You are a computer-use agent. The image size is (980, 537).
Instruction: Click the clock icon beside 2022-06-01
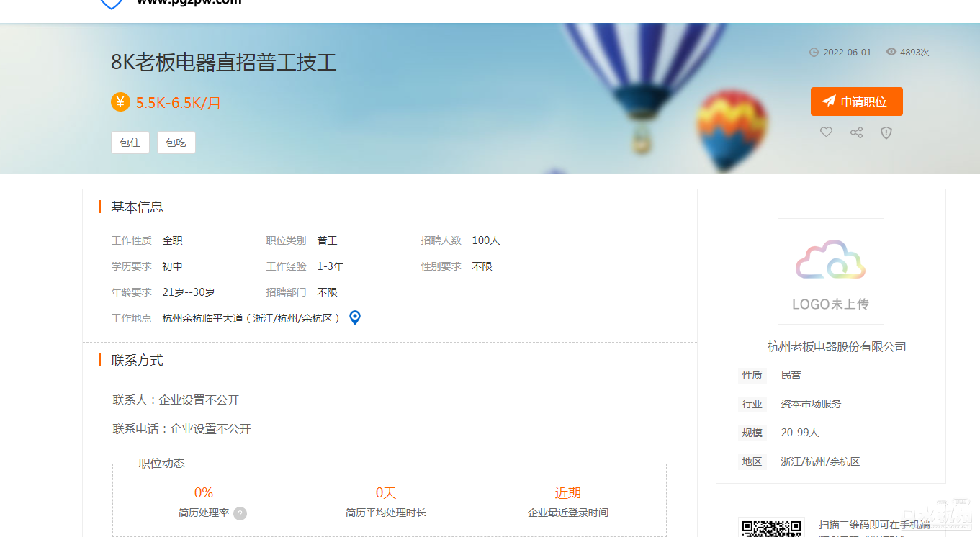tap(814, 53)
